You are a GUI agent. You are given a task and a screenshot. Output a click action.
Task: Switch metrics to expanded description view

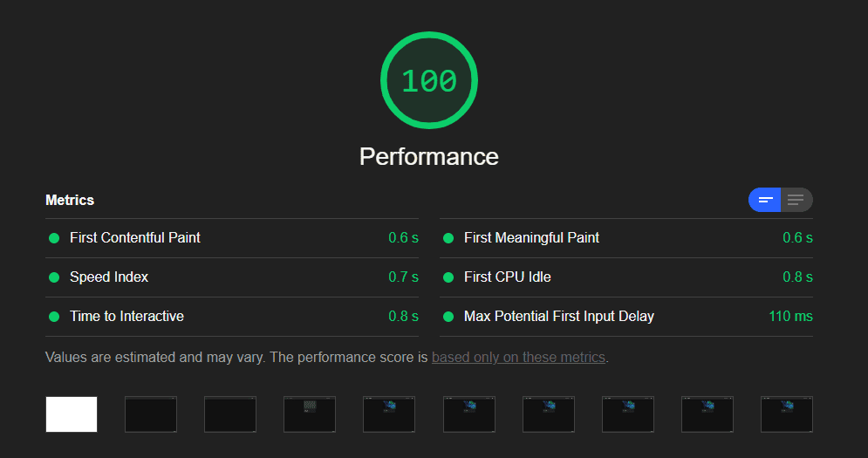click(796, 200)
